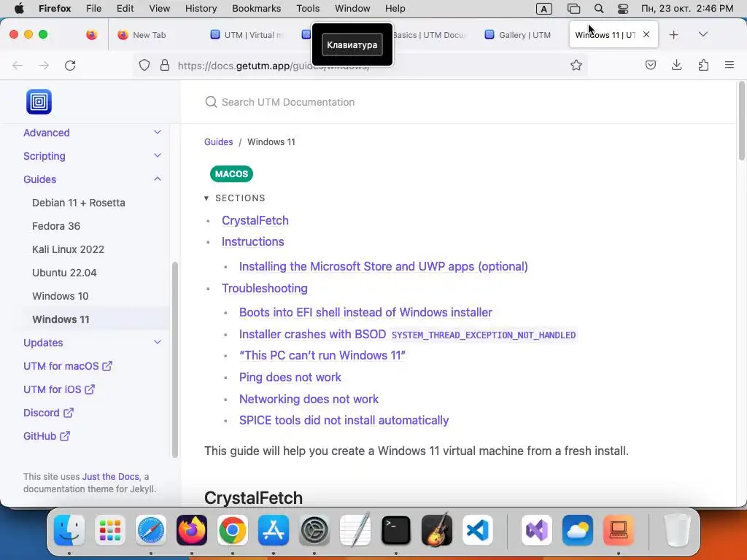
Task: Click the keyboard input source indicator
Action: point(543,9)
